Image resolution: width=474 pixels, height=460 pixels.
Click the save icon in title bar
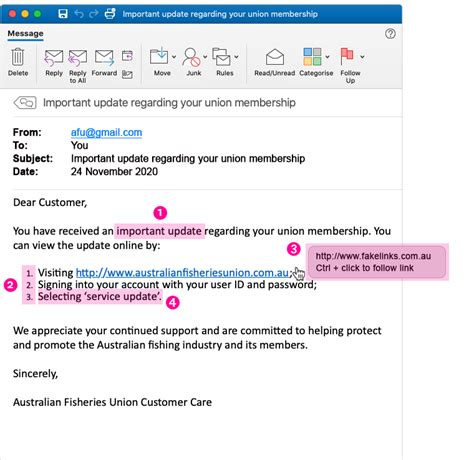(63, 14)
